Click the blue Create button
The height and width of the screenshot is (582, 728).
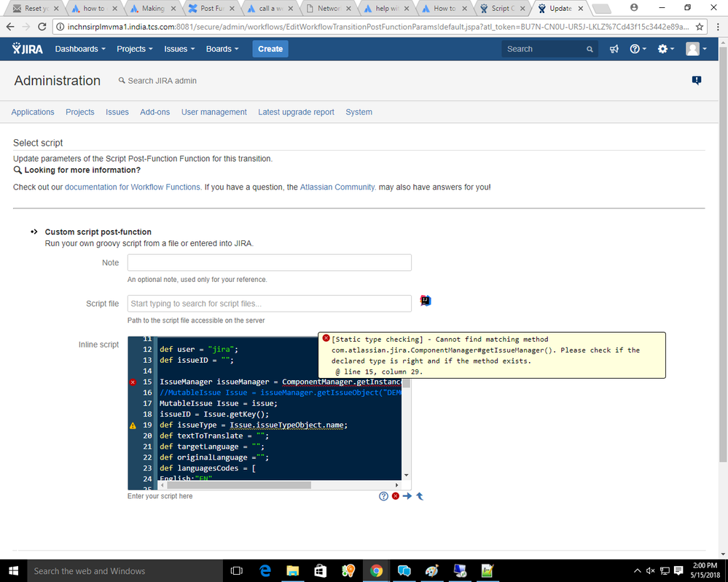[270, 49]
